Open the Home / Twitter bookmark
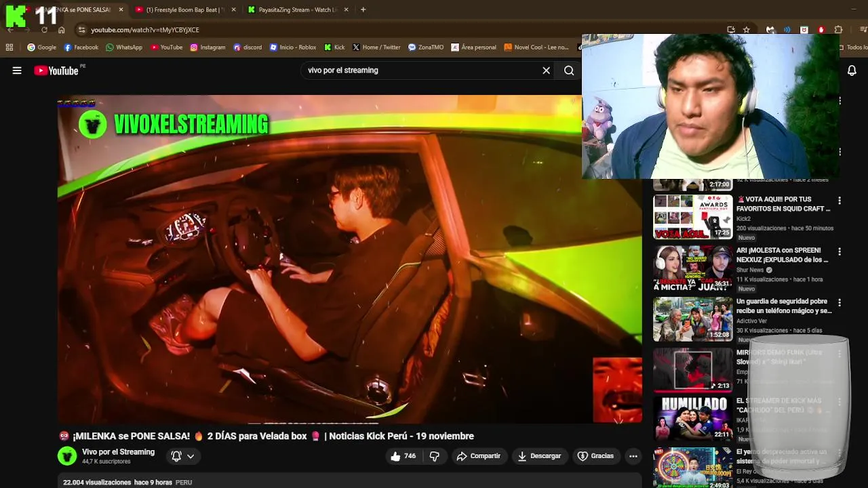The width and height of the screenshot is (868, 488). (x=376, y=47)
